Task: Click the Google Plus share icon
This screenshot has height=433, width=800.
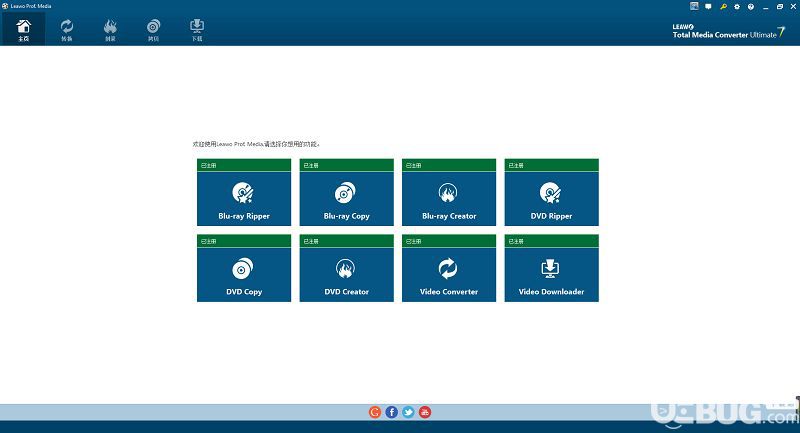Action: point(375,412)
